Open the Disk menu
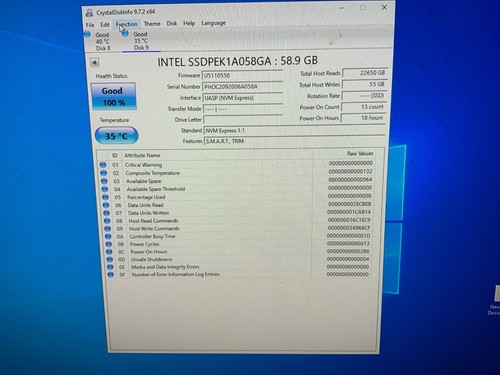The width and height of the screenshot is (500, 375). [x=172, y=23]
